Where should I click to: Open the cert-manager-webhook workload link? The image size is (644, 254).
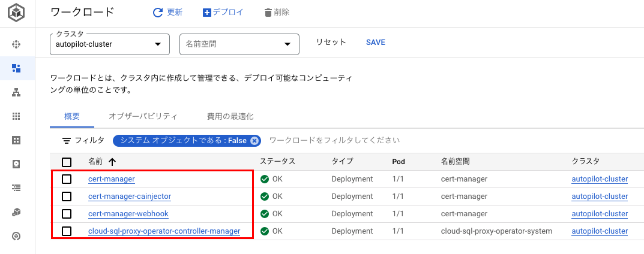[x=128, y=214]
